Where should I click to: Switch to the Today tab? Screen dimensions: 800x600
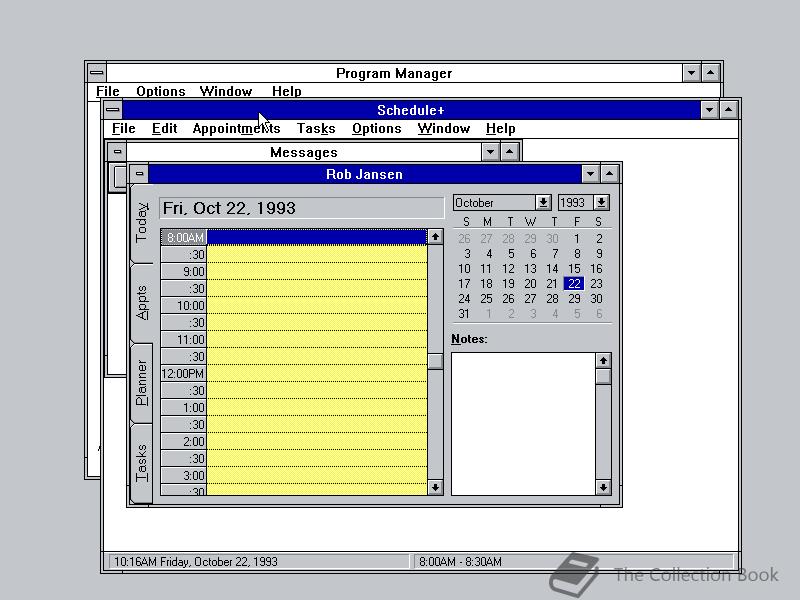coord(142,223)
